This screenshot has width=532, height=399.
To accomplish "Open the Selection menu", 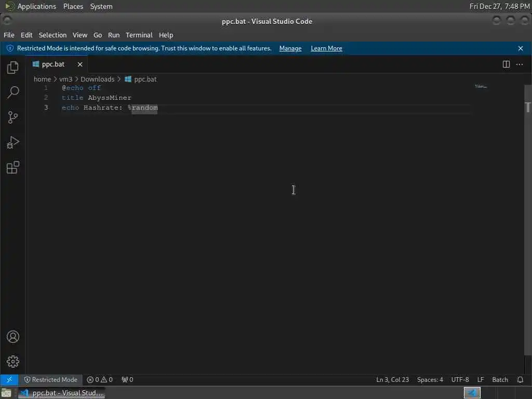I will pos(52,35).
